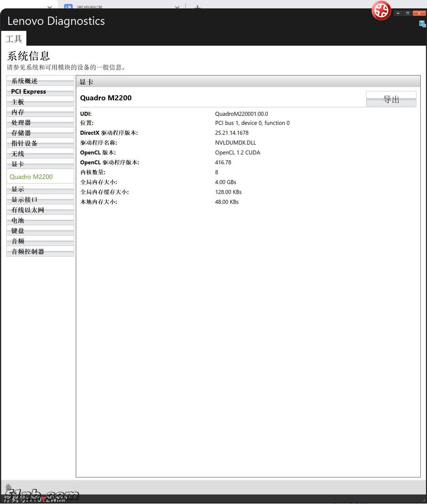Open the 存储器 (Storage) section
Viewport: 427px width, 504px height.
click(x=21, y=133)
